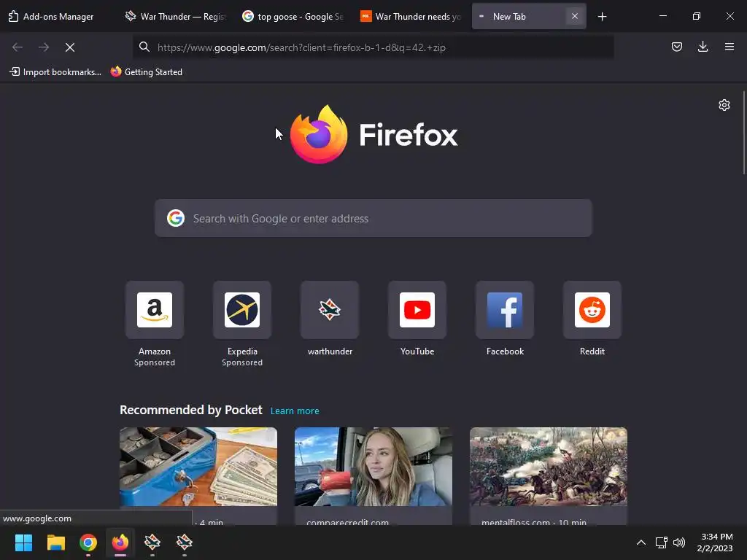Viewport: 747px width, 560px height.
Task: Open Google Chrome from taskbar
Action: pyautogui.click(x=88, y=542)
